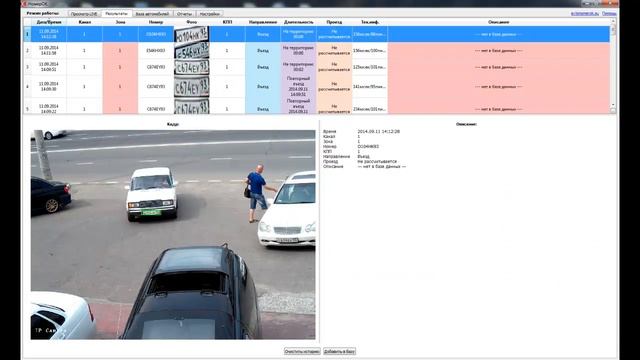This screenshot has width=640, height=360.
Task: Click the highlighted row 1 description cell
Action: coord(499,34)
